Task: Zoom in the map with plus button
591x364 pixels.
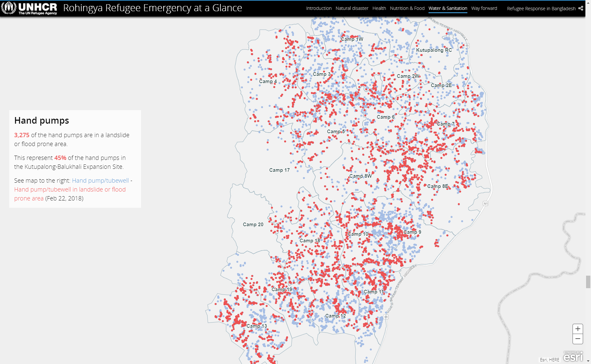Action: tap(578, 329)
